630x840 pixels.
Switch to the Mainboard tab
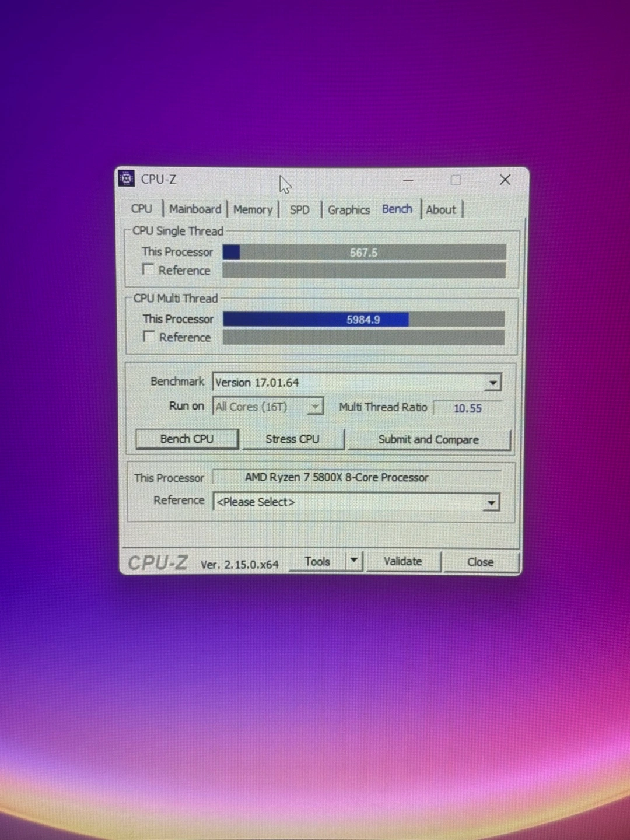(x=195, y=209)
